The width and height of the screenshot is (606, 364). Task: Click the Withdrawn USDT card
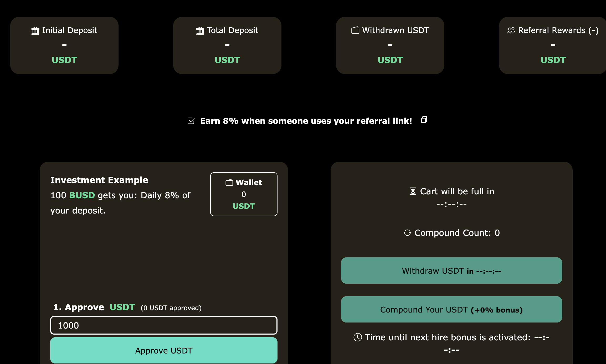[390, 45]
